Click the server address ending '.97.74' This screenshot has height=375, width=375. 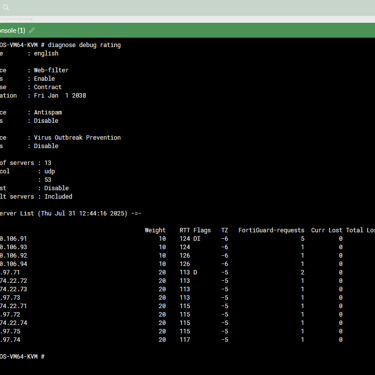coord(10,340)
